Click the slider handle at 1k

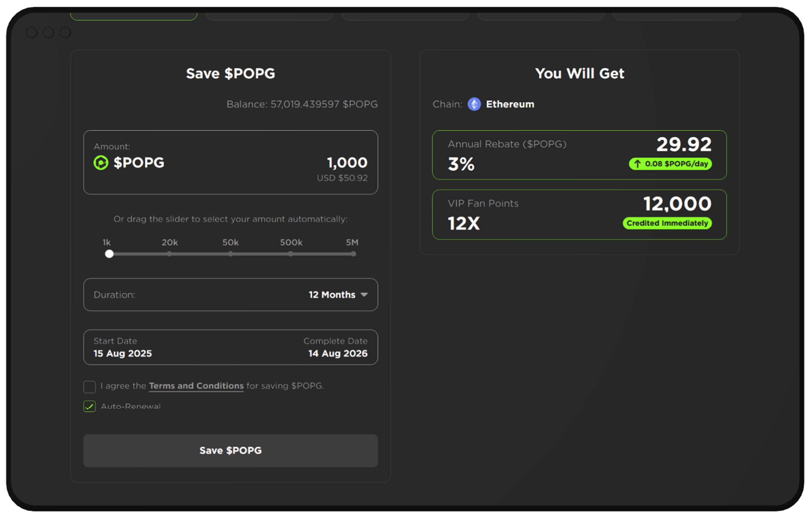point(109,254)
